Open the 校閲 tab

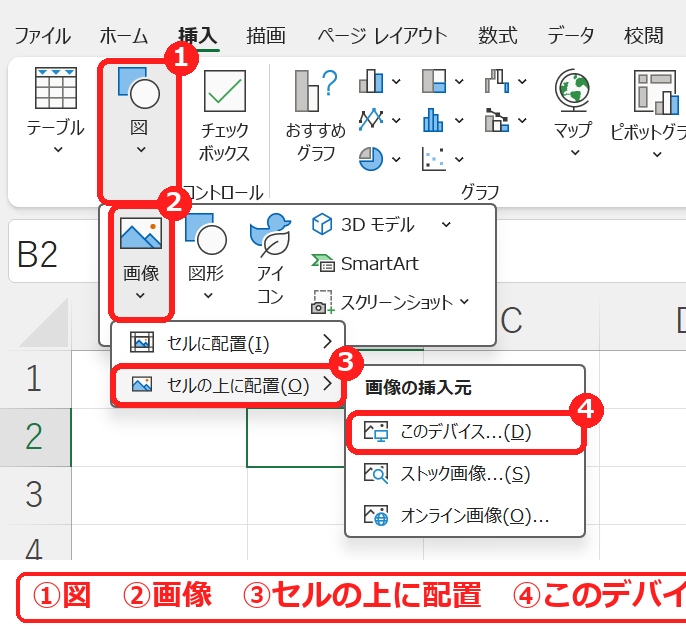pyautogui.click(x=644, y=36)
